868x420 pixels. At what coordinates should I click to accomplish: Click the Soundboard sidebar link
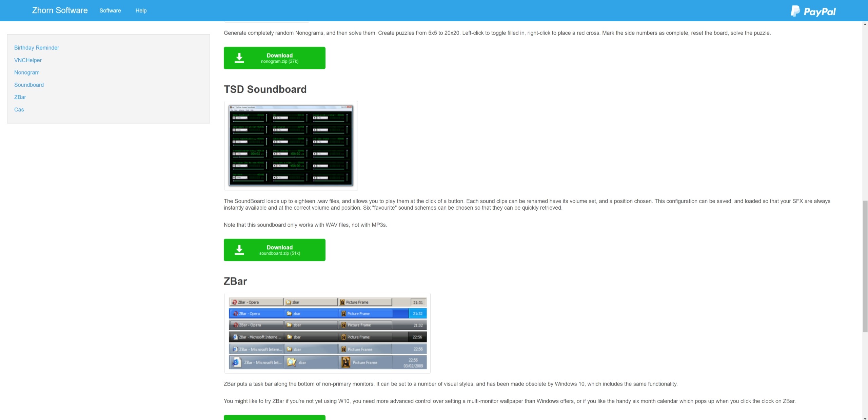pos(29,85)
